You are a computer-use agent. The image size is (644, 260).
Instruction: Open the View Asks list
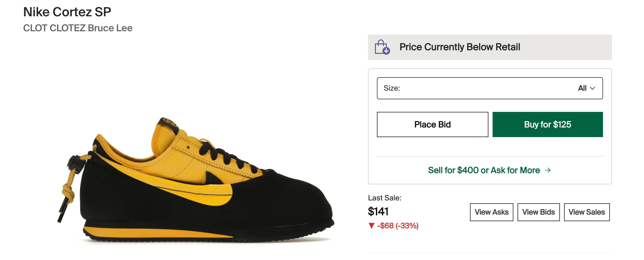coord(492,212)
